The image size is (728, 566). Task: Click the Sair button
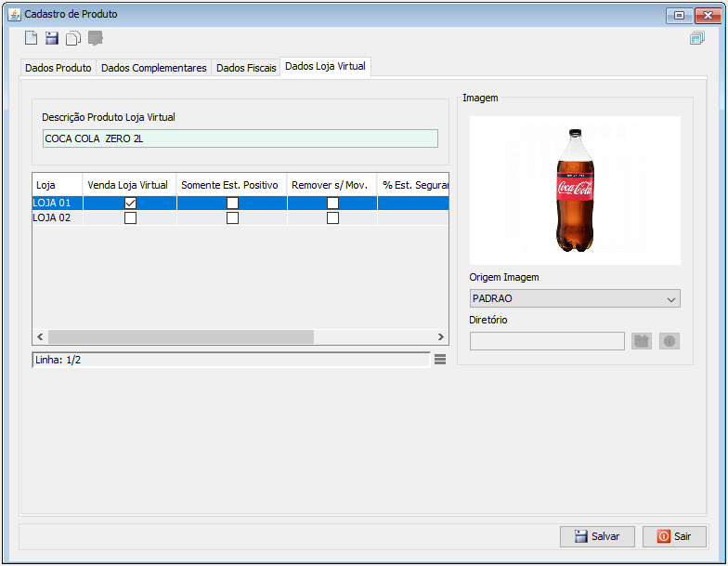pos(674,536)
